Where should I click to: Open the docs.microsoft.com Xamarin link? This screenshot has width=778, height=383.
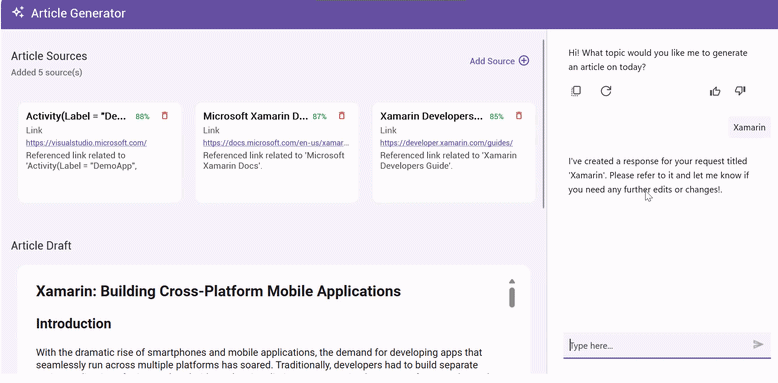pos(276,143)
